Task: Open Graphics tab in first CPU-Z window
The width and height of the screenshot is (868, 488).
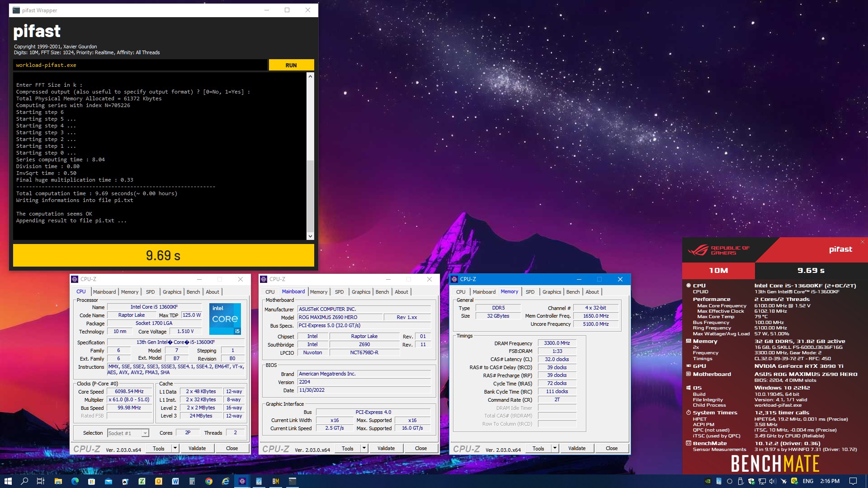Action: point(172,292)
